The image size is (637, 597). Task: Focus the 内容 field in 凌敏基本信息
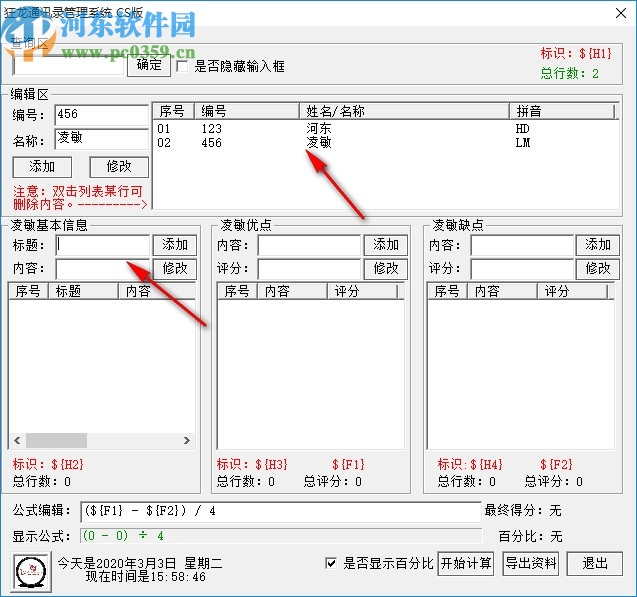[x=103, y=268]
